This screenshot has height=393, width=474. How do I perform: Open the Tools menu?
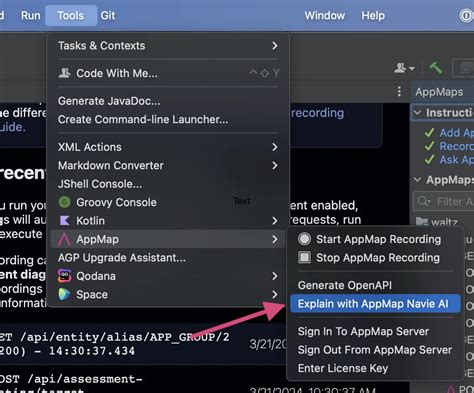[x=71, y=15]
